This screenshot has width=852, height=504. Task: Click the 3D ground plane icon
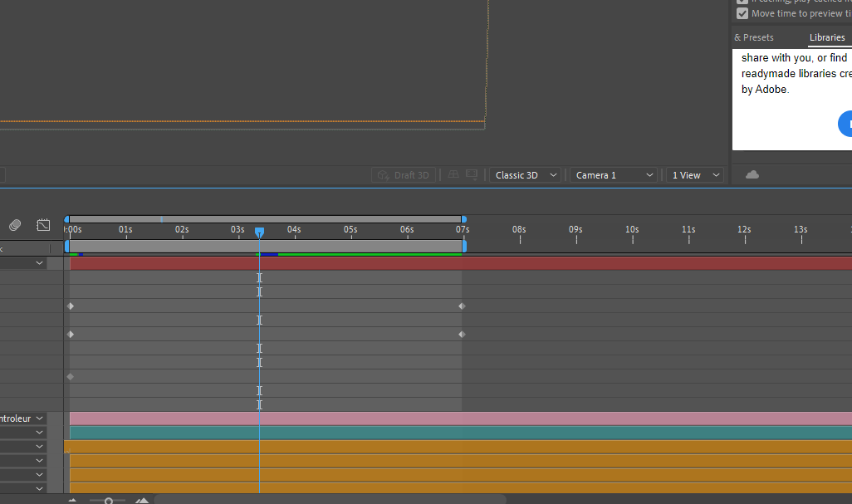click(453, 175)
